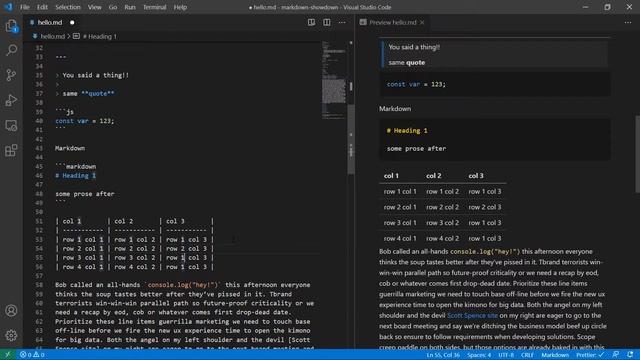This screenshot has width=640, height=360.
Task: Change encoding via UTF-8
Action: coord(506,355)
